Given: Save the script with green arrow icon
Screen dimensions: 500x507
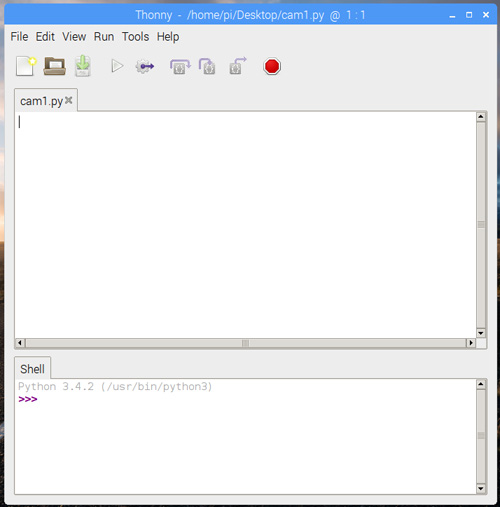Looking at the screenshot, I should click(x=83, y=66).
